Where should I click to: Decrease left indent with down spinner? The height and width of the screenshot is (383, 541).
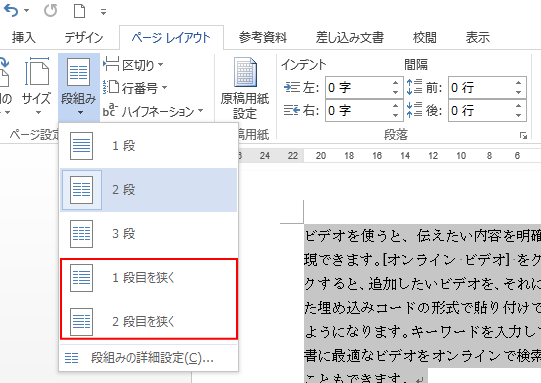[x=395, y=92]
